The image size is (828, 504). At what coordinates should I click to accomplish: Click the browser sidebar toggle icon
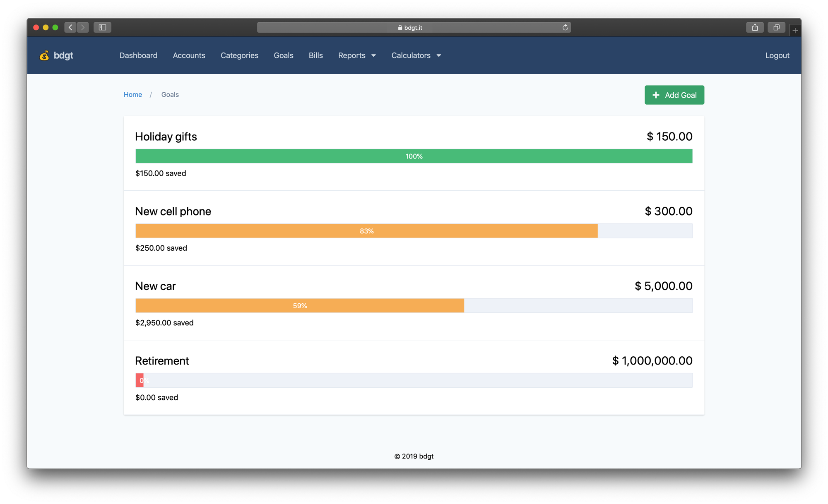coord(102,27)
